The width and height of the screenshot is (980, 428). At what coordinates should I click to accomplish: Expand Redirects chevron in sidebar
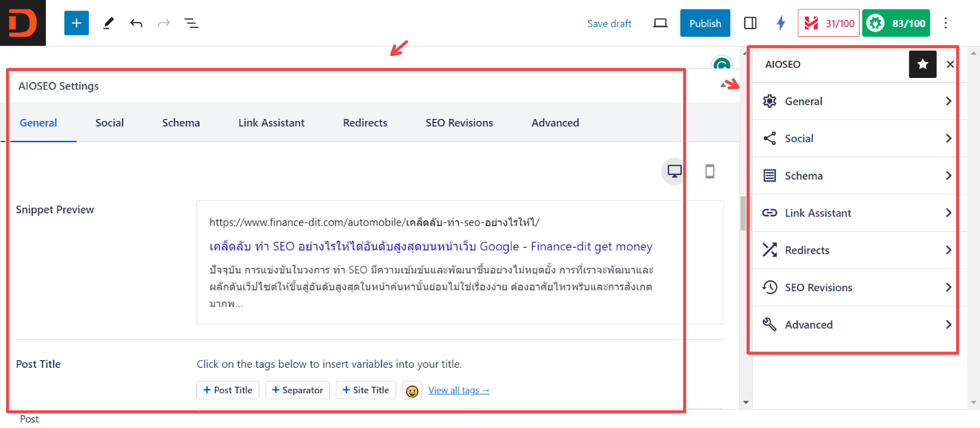[949, 250]
